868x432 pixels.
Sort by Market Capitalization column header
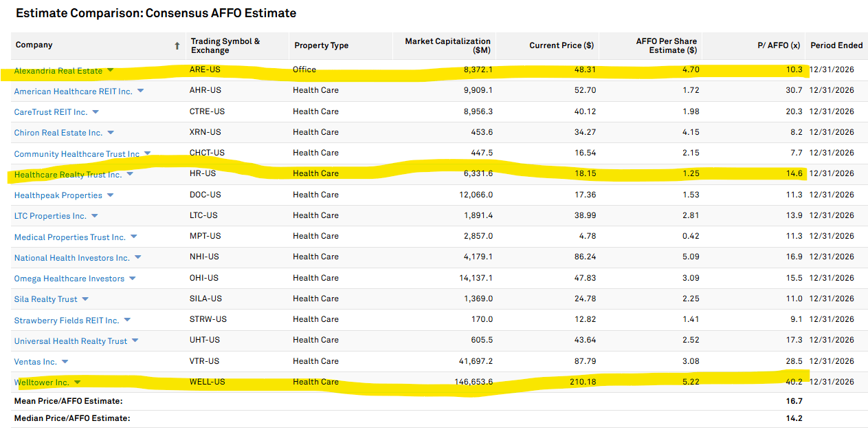pos(447,45)
